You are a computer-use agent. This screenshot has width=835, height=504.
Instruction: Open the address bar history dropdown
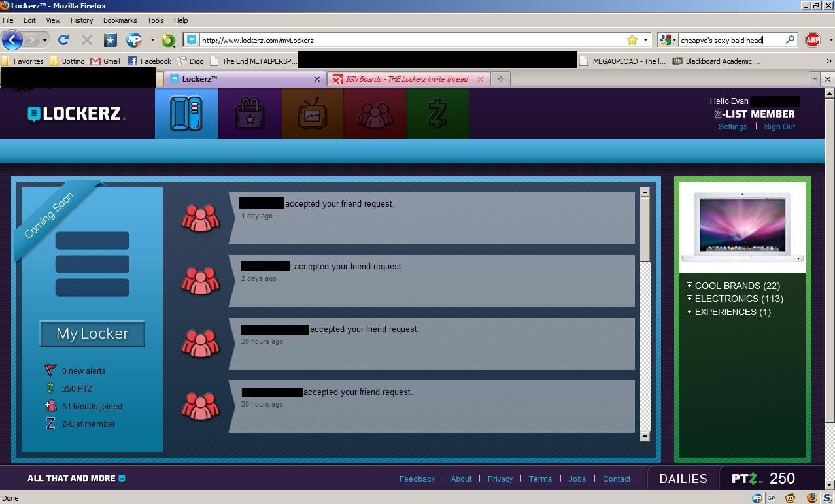pyautogui.click(x=645, y=41)
